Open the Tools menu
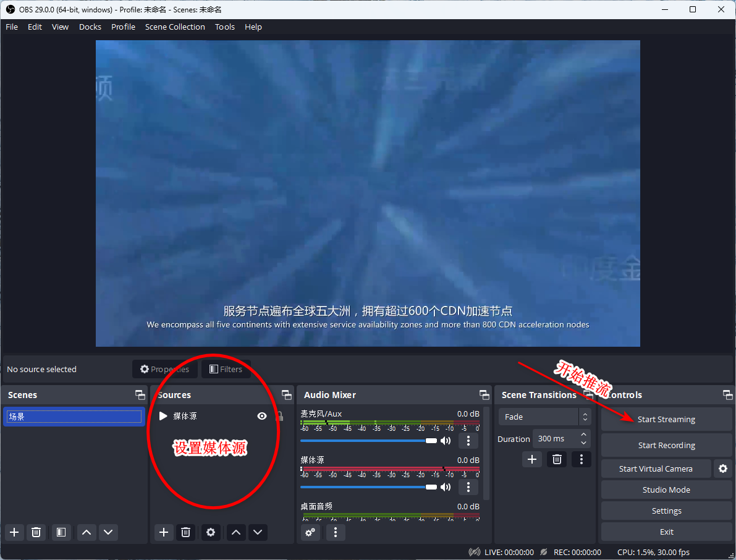Screen dimensions: 736x560 [225, 27]
